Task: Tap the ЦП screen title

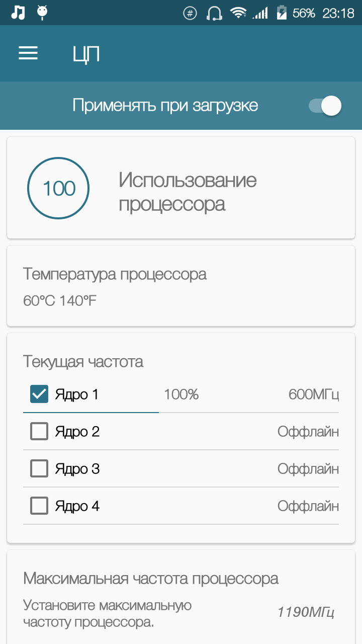Action: pos(86,54)
